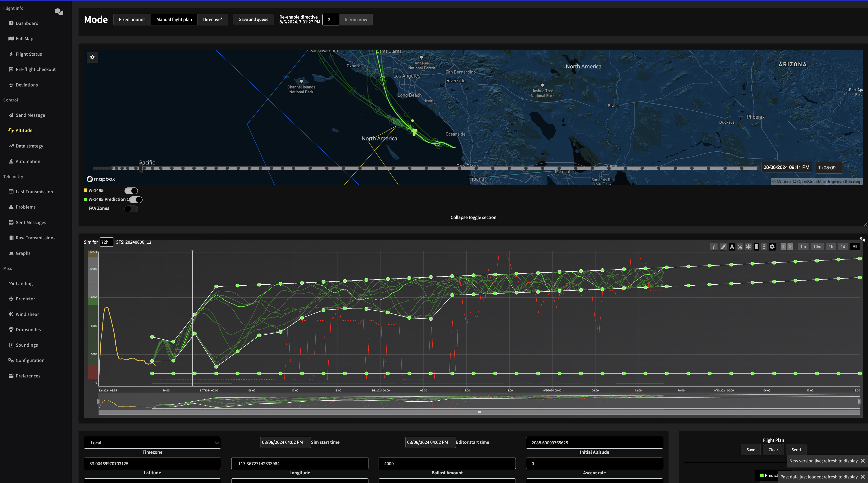Click left handle of chart overview range
868x483 pixels.
(99, 401)
